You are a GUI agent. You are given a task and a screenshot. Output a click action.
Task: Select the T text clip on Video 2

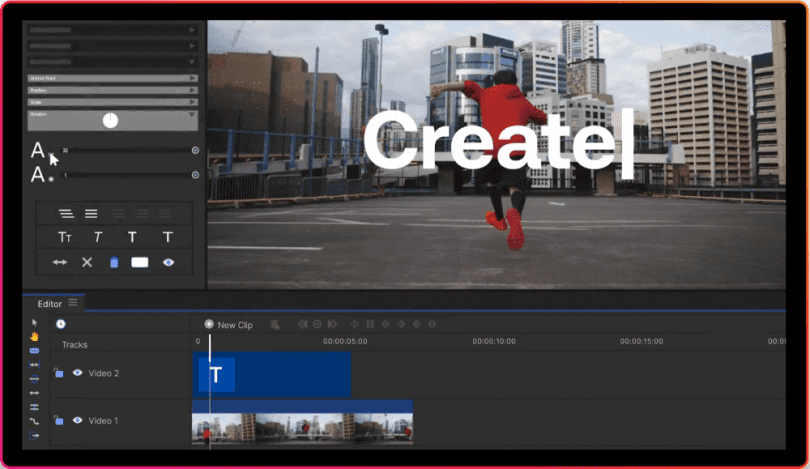(272, 374)
